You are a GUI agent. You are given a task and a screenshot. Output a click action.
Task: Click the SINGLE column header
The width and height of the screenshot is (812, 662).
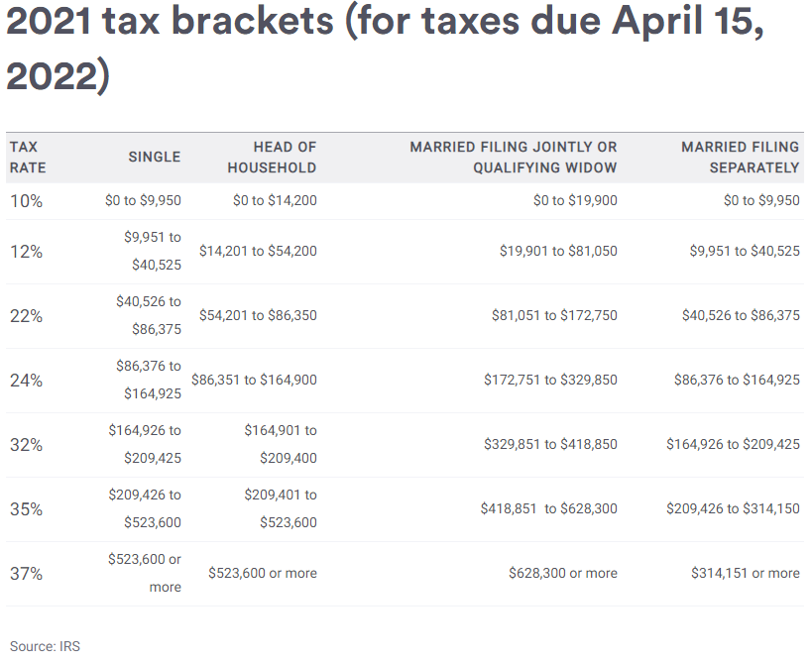point(155,157)
